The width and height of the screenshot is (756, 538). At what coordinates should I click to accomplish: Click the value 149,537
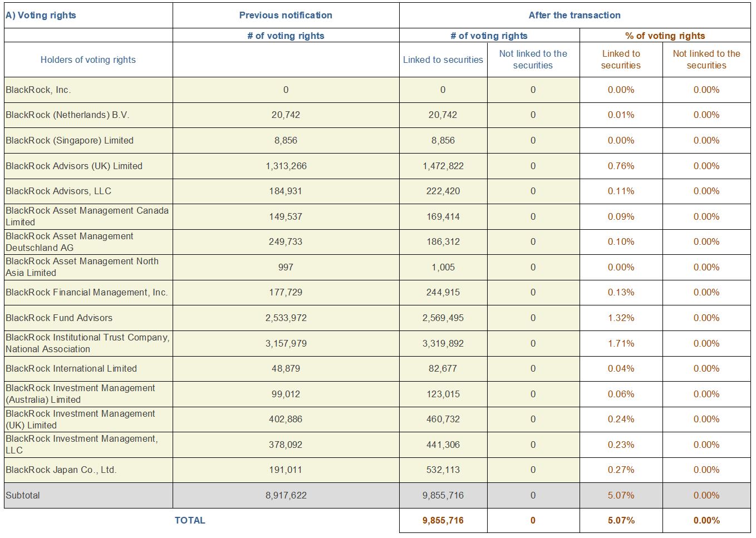(286, 216)
